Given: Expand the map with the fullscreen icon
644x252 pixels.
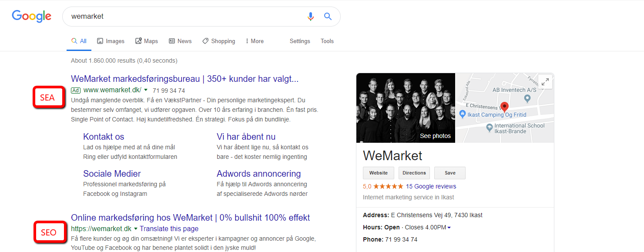Looking at the screenshot, I should [545, 81].
